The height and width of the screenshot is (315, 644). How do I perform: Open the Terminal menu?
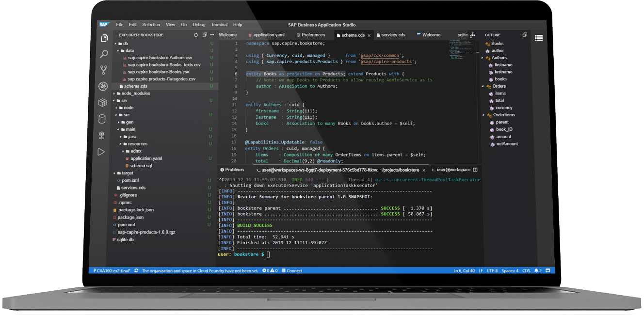(x=219, y=25)
